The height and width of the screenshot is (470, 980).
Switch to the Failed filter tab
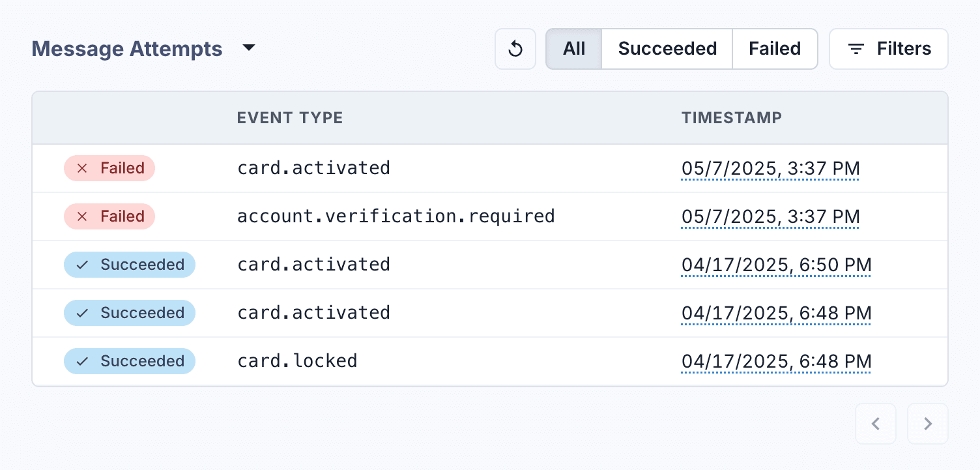click(x=775, y=48)
